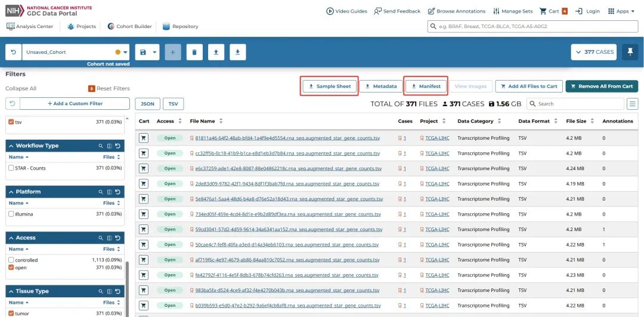The height and width of the screenshot is (317, 644).
Task: Click the files Search input field
Action: tap(578, 104)
